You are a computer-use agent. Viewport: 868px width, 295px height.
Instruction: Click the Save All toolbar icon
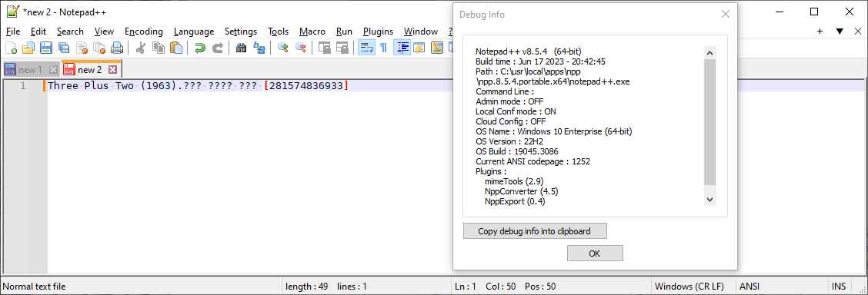(64, 48)
